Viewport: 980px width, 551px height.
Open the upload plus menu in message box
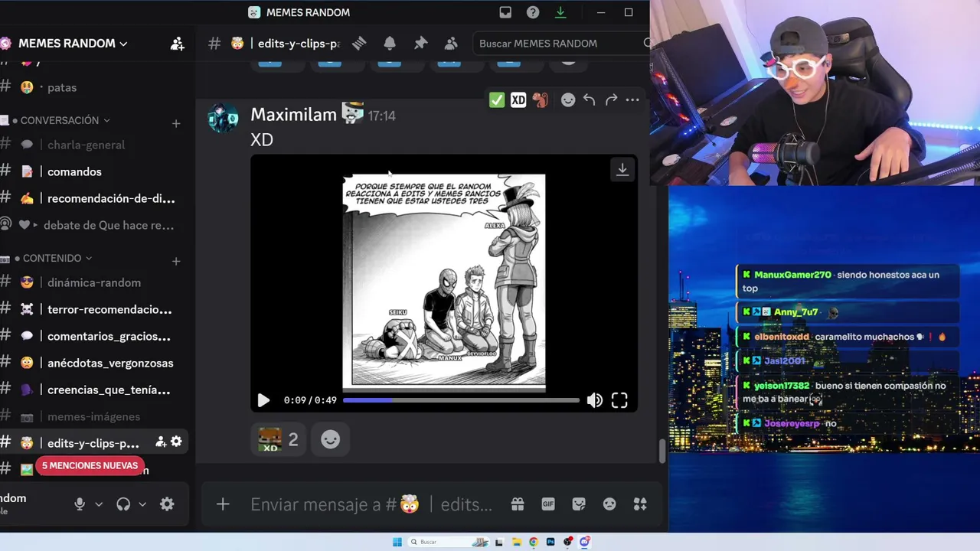[223, 504]
